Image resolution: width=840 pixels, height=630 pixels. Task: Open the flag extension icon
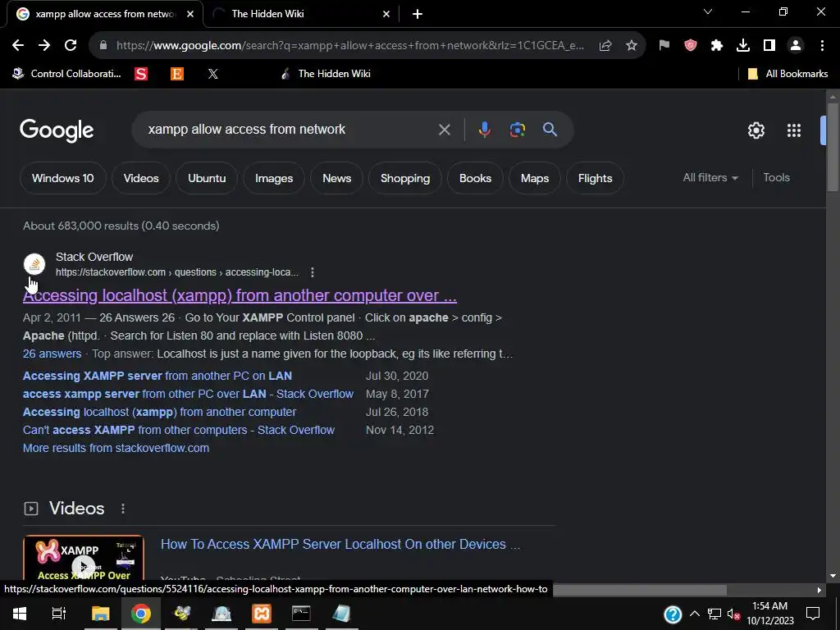(x=664, y=46)
